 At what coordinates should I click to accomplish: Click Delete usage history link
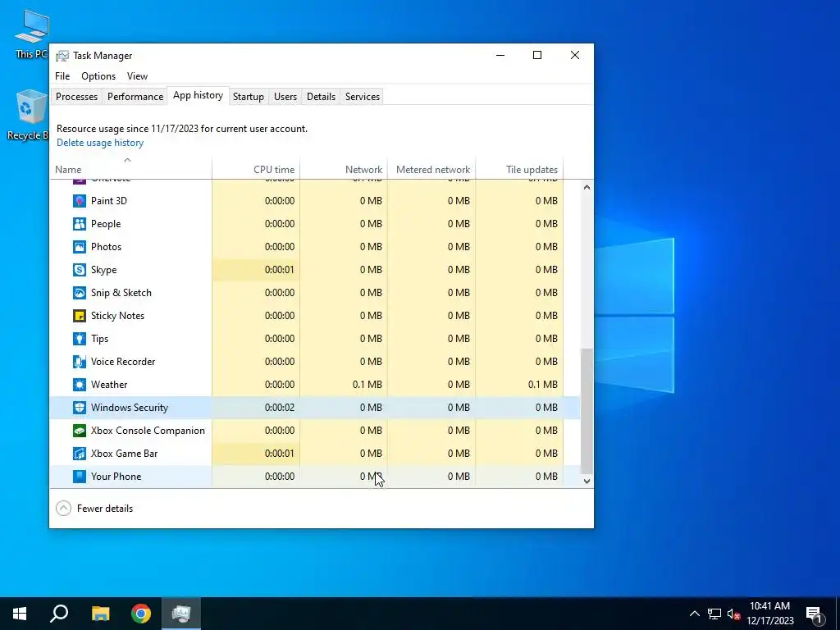(100, 143)
